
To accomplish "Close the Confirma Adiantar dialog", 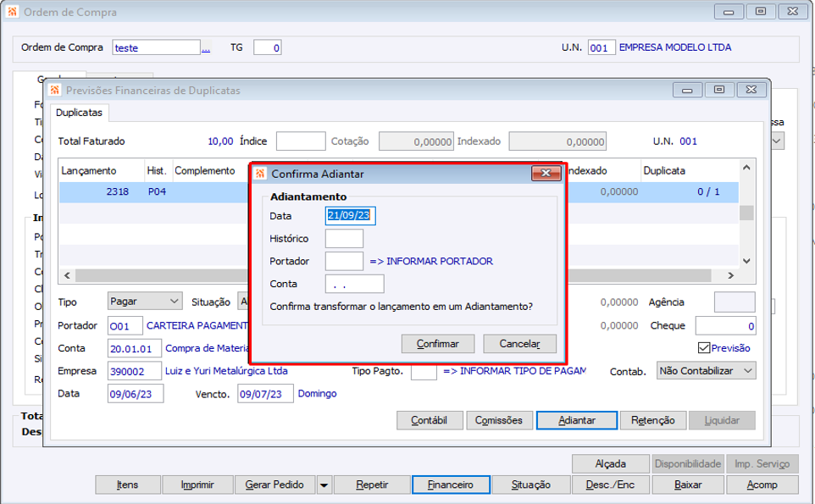I will [546, 173].
